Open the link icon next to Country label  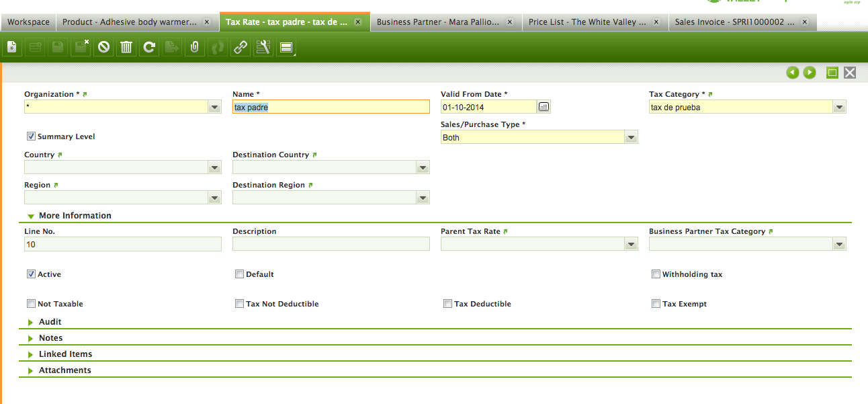click(x=60, y=155)
